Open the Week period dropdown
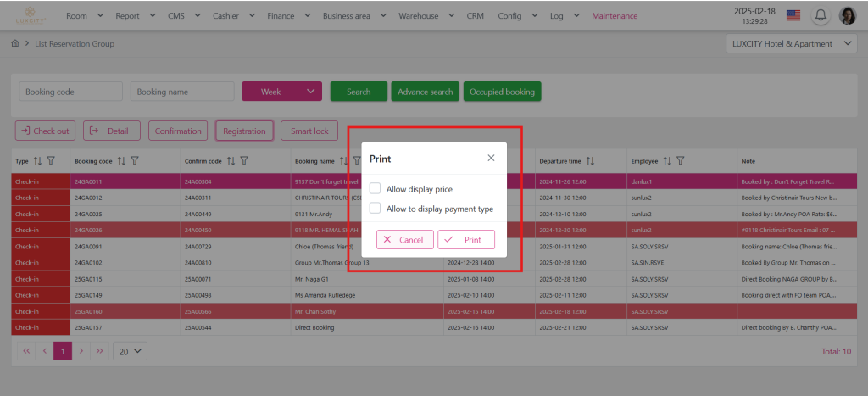The width and height of the screenshot is (868, 396). (x=281, y=92)
